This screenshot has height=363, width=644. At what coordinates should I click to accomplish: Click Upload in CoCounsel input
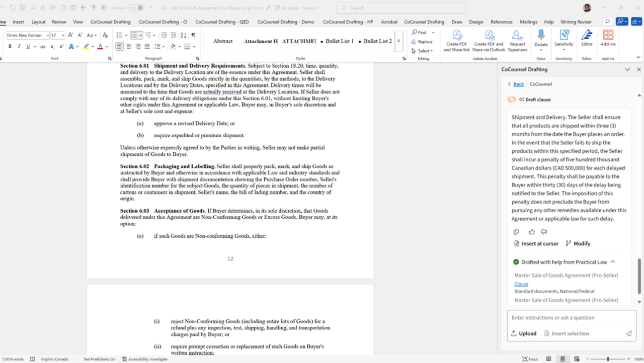coord(523,333)
